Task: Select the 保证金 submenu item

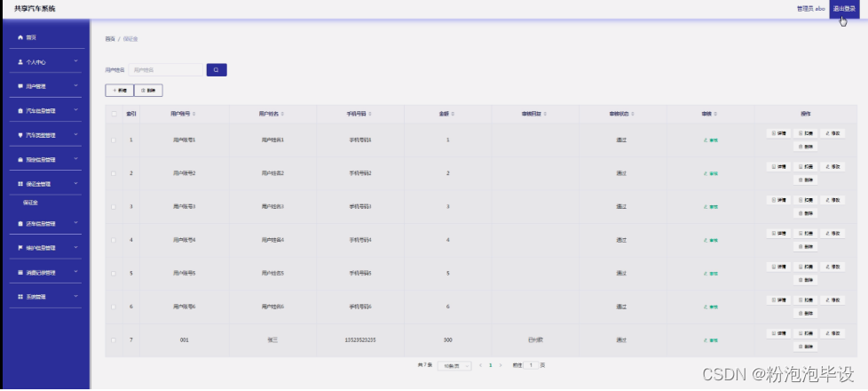Action: (x=30, y=203)
